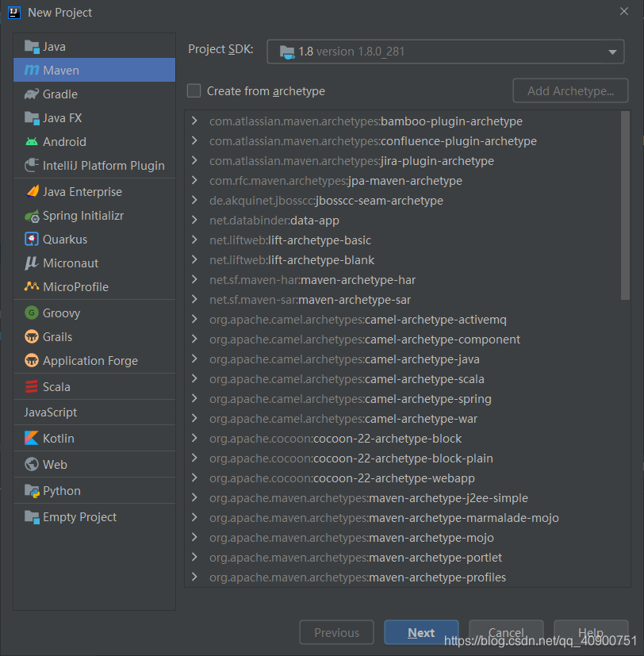Select maven-archetype-marmalade-mojo row

(x=403, y=517)
